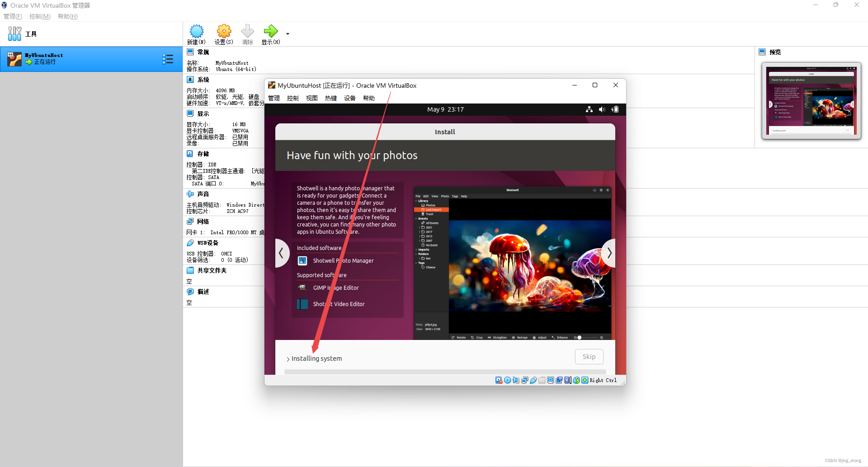Open dropdown arrow beside Show button

288,34
